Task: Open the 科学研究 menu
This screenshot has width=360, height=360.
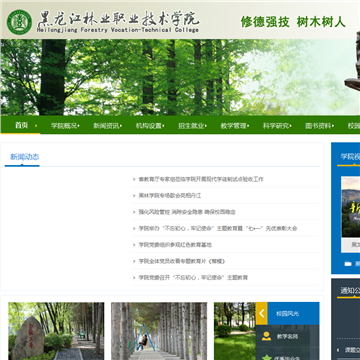Action: (277, 126)
